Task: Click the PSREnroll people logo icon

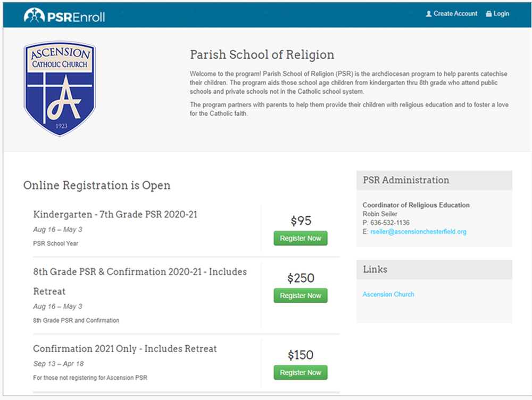Action: [x=34, y=15]
